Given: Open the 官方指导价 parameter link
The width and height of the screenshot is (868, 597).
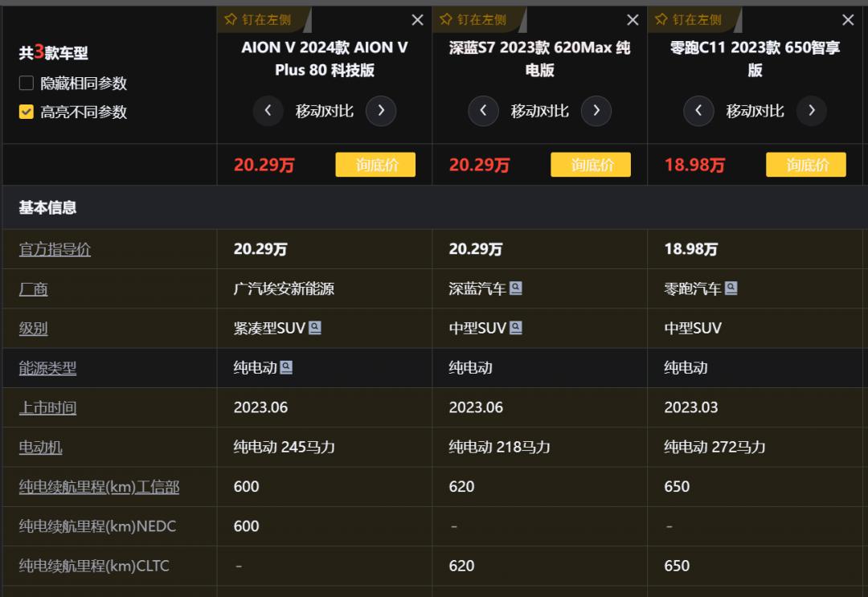Looking at the screenshot, I should point(55,249).
